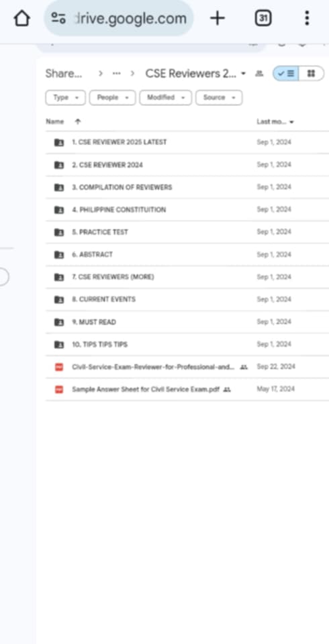The width and height of the screenshot is (329, 644).
Task: Show hidden breadcrumb folders via ellipsis
Action: coord(116,74)
